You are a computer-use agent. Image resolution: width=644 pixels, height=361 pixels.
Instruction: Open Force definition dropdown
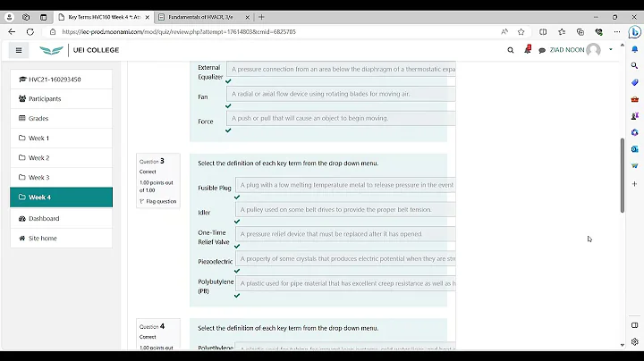pos(341,118)
